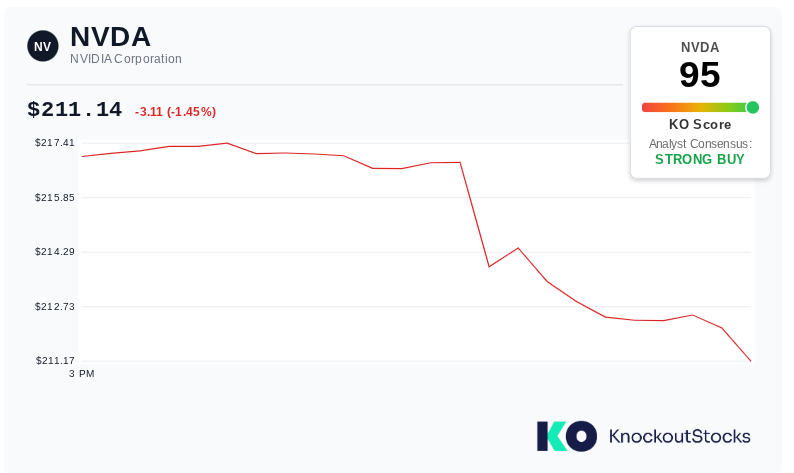Click the -3.11 (-1.45%) change value
This screenshot has height=473, width=794.
(175, 111)
